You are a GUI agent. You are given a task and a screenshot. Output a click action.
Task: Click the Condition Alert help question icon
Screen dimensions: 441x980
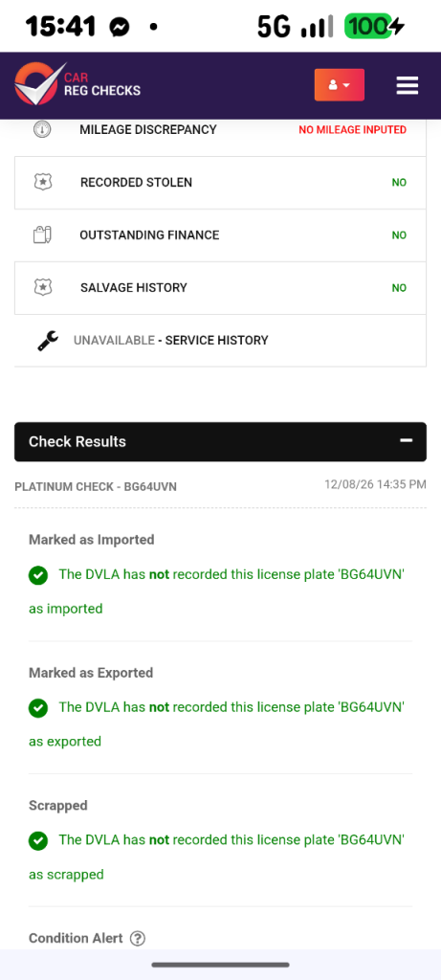click(x=138, y=938)
